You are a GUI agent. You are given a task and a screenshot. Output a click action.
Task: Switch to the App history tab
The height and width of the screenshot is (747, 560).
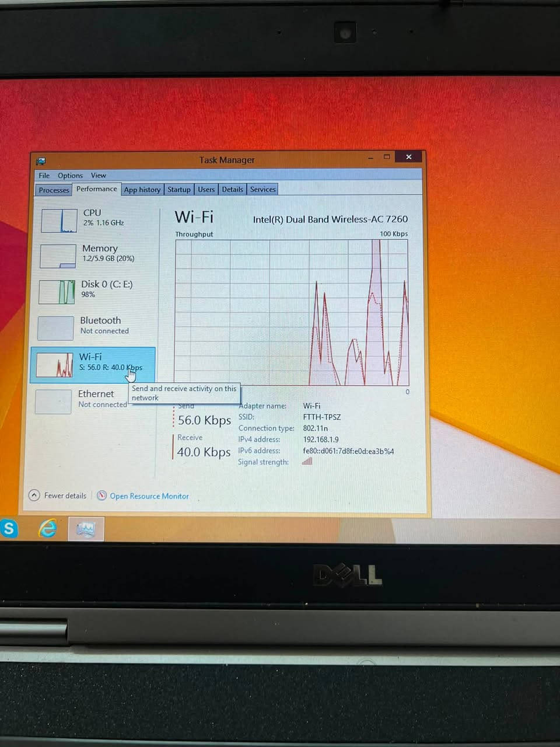click(x=142, y=190)
